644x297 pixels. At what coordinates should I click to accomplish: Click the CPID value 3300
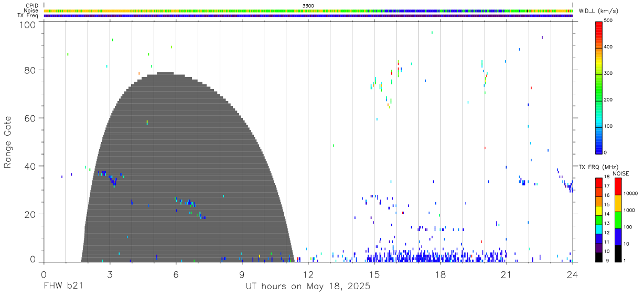click(308, 6)
